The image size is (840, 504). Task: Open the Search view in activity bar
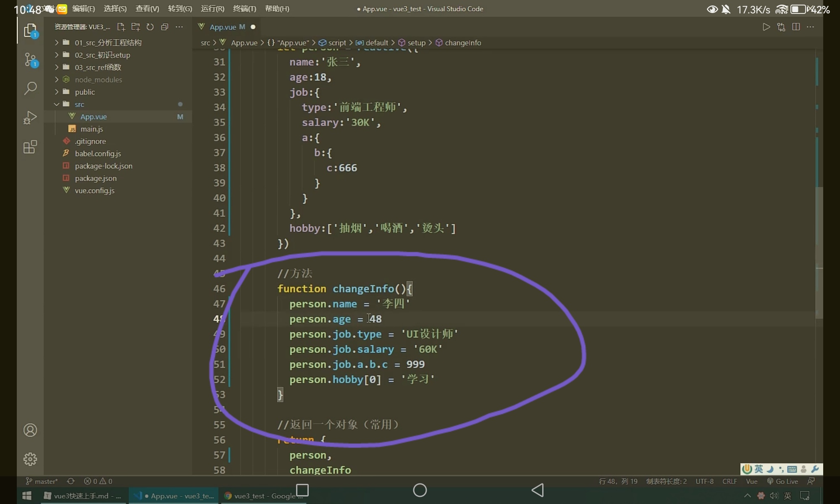(x=30, y=88)
